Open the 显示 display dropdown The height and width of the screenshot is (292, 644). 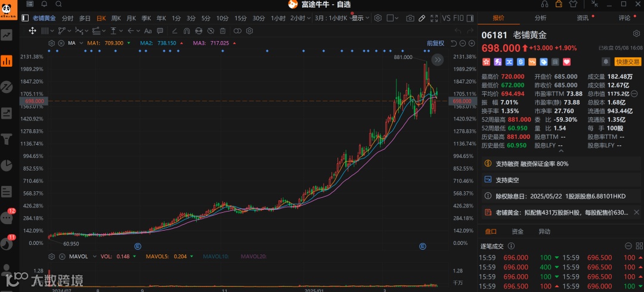[x=360, y=18]
